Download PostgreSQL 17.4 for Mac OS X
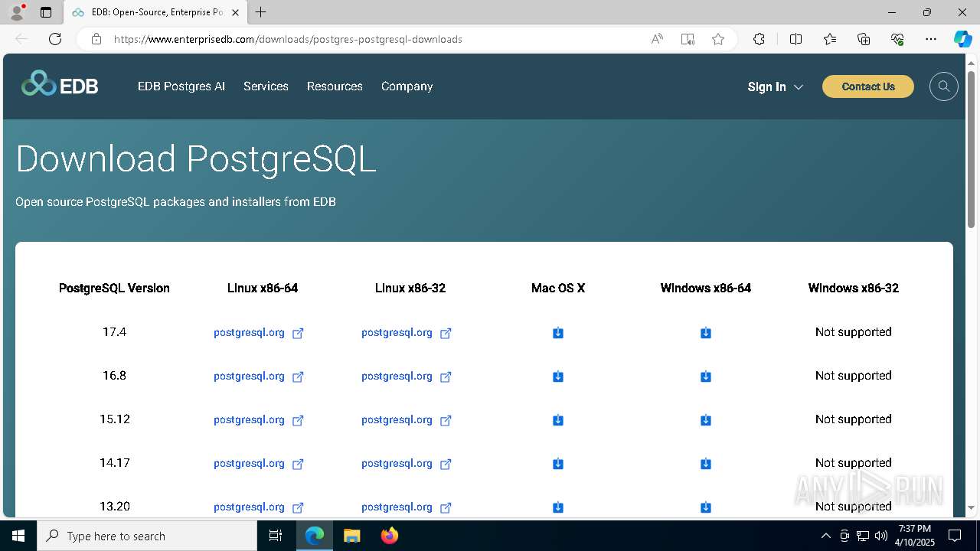980x551 pixels. tap(558, 333)
